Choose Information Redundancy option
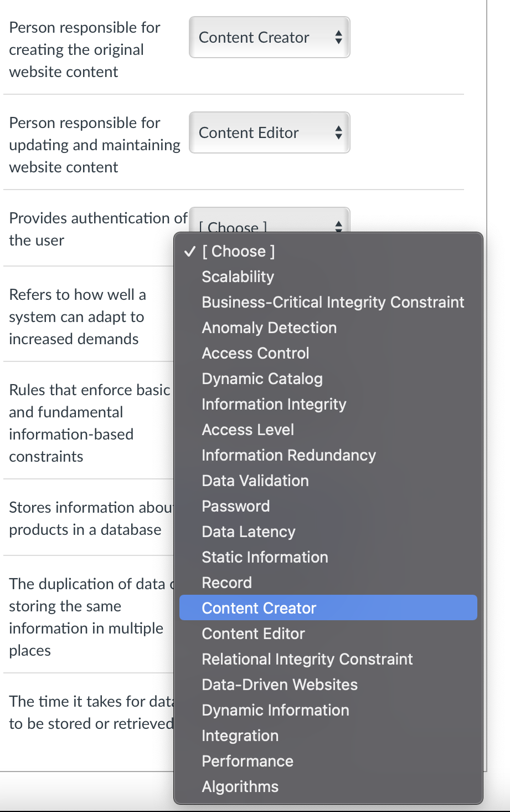Viewport: 510px width, 812px height. tap(288, 455)
